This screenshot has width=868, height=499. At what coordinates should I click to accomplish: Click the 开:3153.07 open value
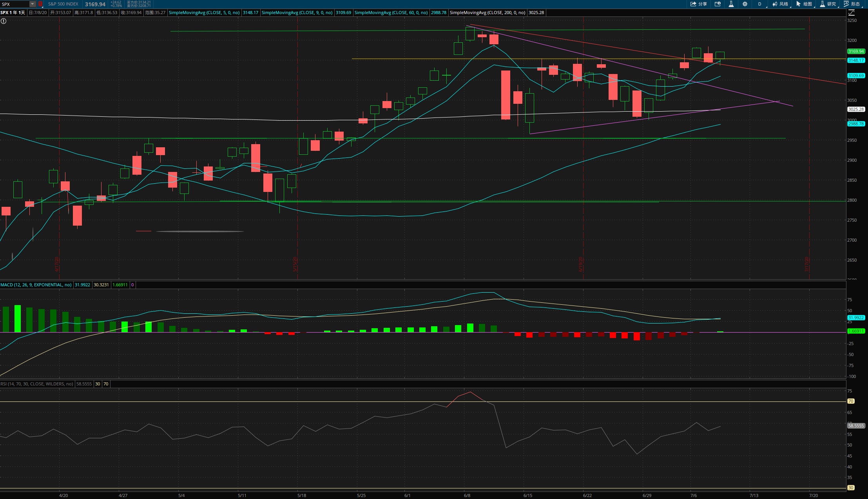click(61, 13)
